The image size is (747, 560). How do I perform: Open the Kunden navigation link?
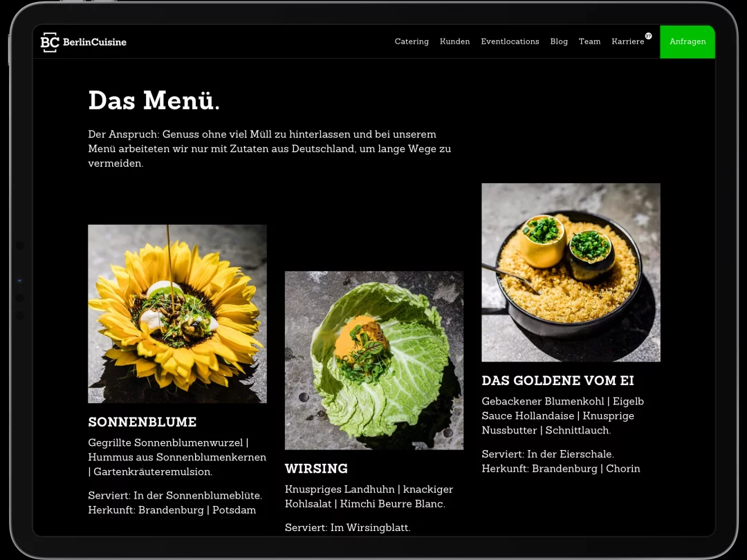(454, 41)
